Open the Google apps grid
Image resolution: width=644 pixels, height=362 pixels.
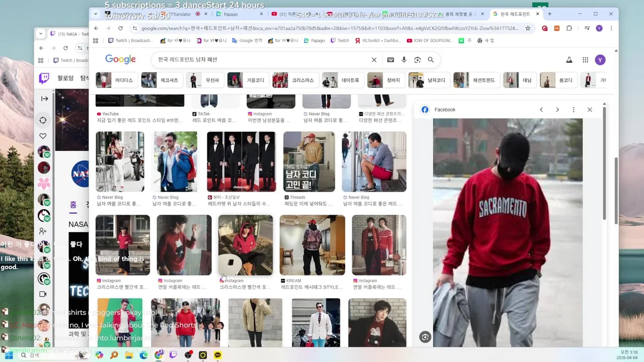(585, 60)
